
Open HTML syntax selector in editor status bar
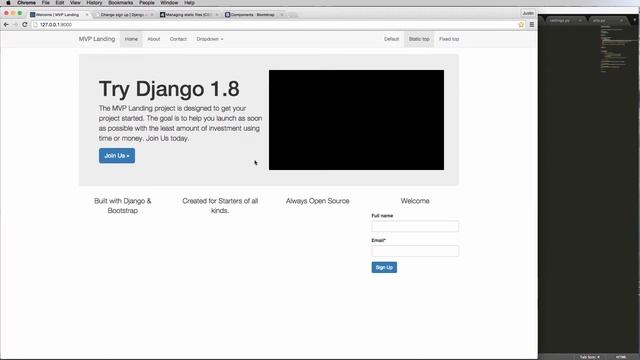tap(621, 357)
